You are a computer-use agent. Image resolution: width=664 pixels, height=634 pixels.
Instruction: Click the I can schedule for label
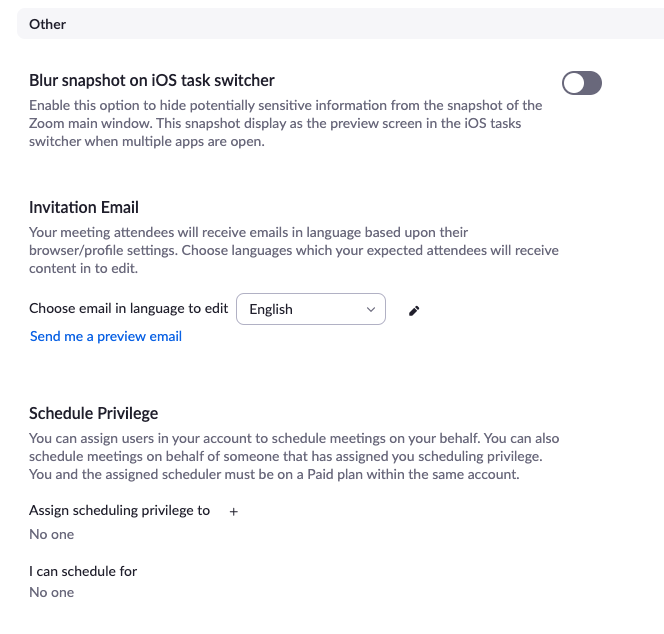(83, 571)
